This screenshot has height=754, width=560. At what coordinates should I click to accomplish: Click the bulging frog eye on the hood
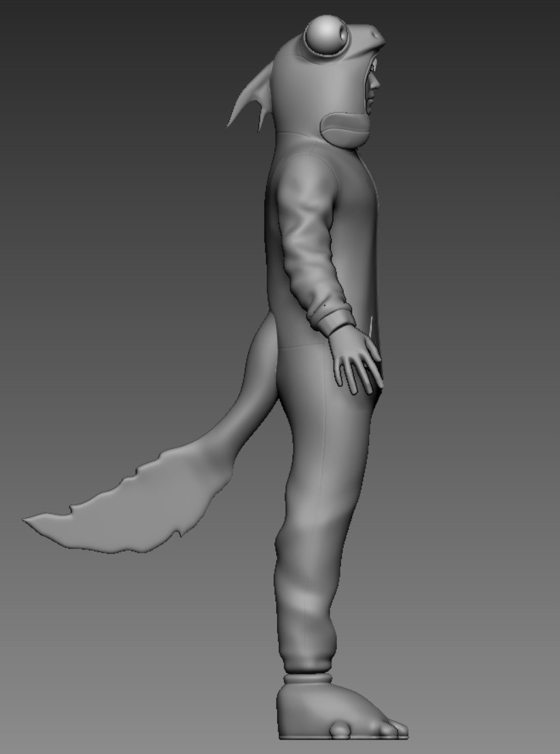(327, 35)
